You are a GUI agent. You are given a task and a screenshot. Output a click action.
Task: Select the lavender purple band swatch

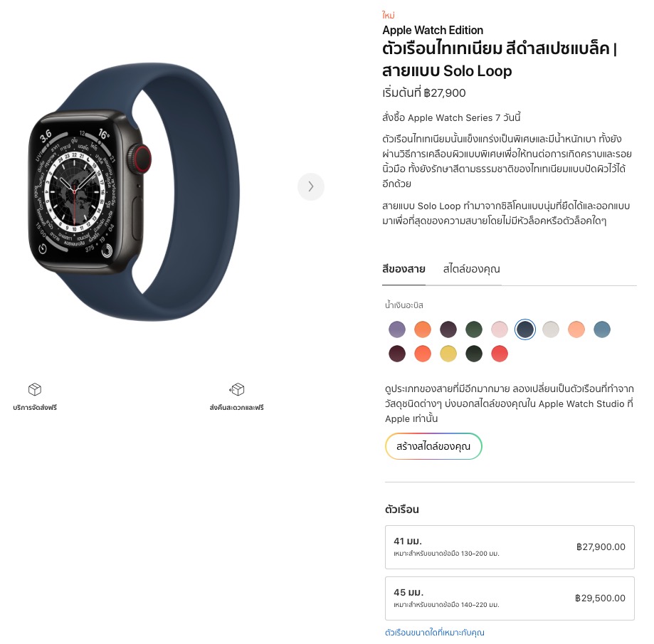click(x=397, y=329)
